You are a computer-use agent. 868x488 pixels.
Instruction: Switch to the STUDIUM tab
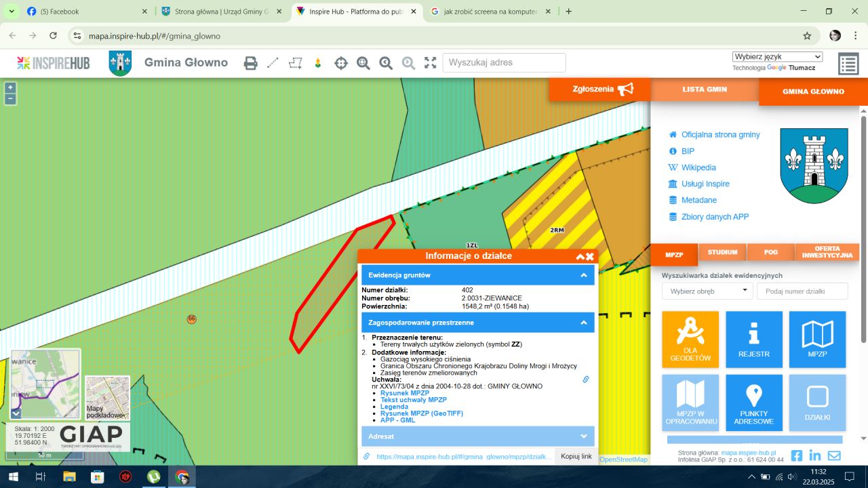(x=722, y=252)
